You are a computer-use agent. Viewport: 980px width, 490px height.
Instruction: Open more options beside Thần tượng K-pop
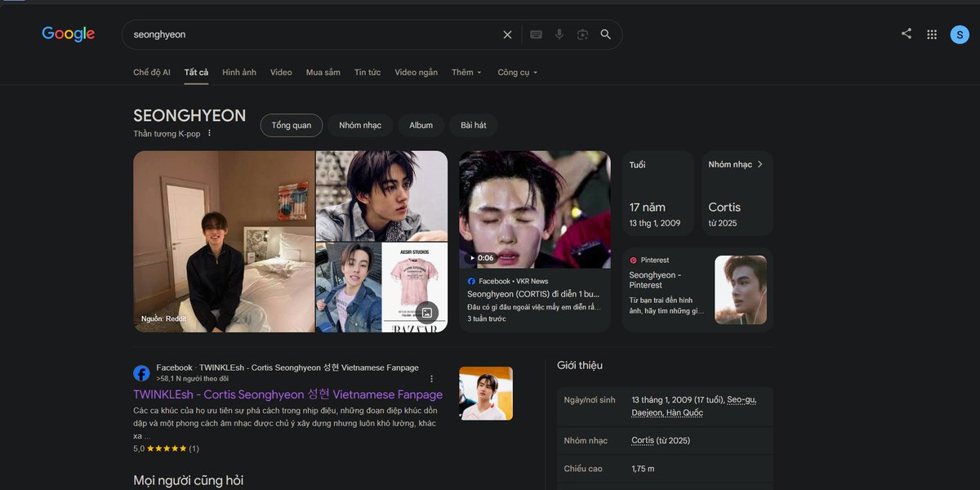(x=209, y=133)
